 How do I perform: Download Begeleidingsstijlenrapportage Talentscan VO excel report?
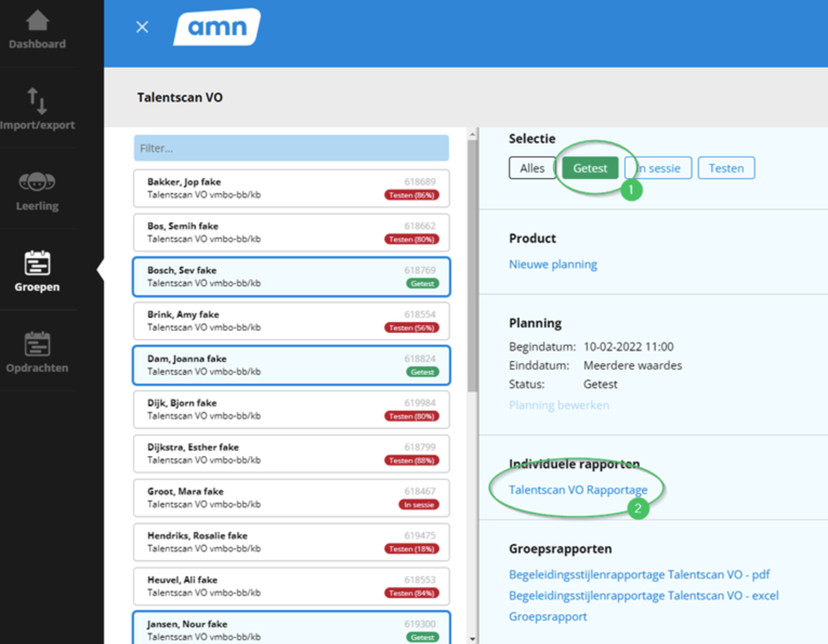point(643,595)
